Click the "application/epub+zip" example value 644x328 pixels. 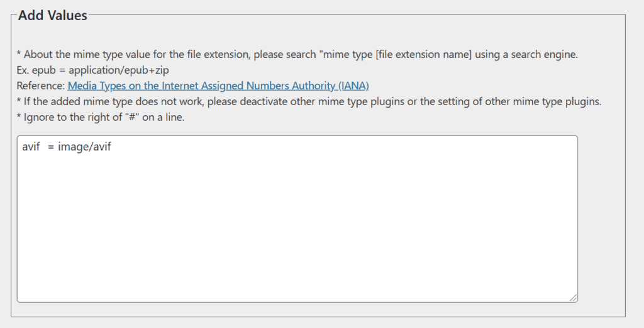(118, 70)
